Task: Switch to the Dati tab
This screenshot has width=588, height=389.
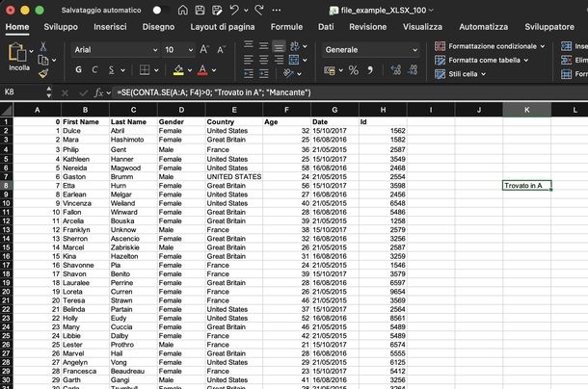Action: (326, 27)
